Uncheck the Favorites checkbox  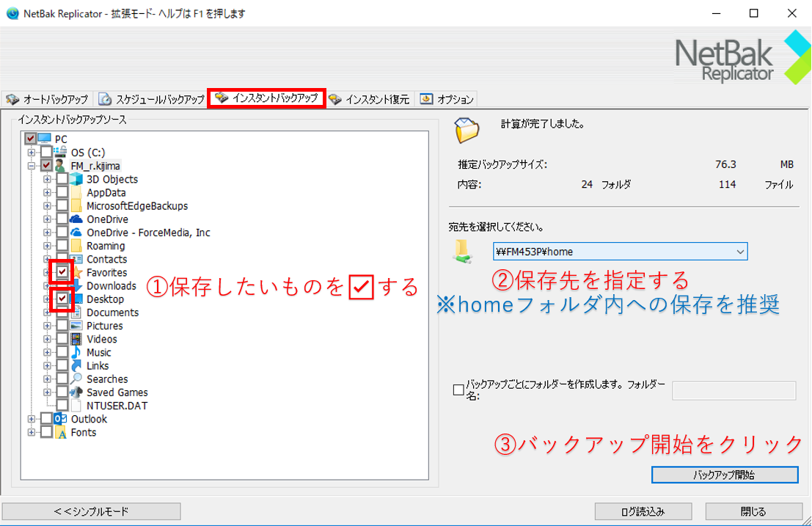(62, 273)
